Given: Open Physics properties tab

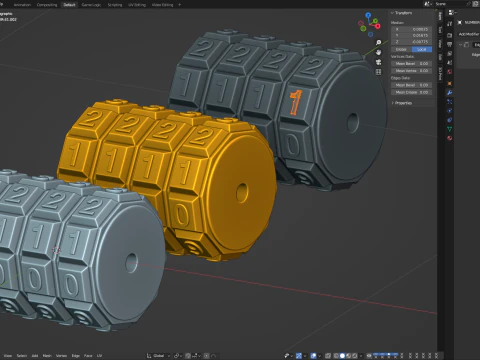Looking at the screenshot, I should pyautogui.click(x=449, y=111).
